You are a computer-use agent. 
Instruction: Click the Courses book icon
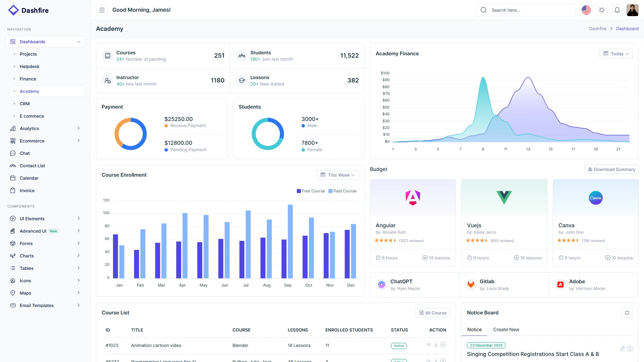point(108,56)
